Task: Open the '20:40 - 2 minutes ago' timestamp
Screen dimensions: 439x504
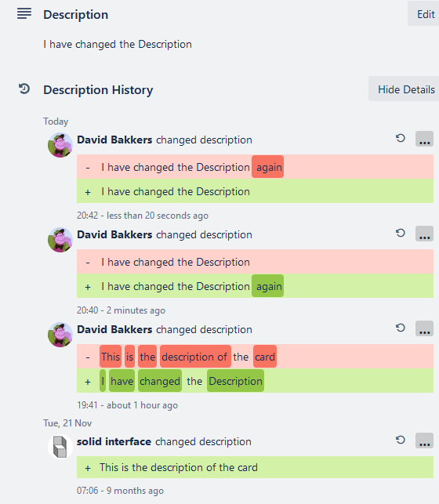Action: [121, 310]
